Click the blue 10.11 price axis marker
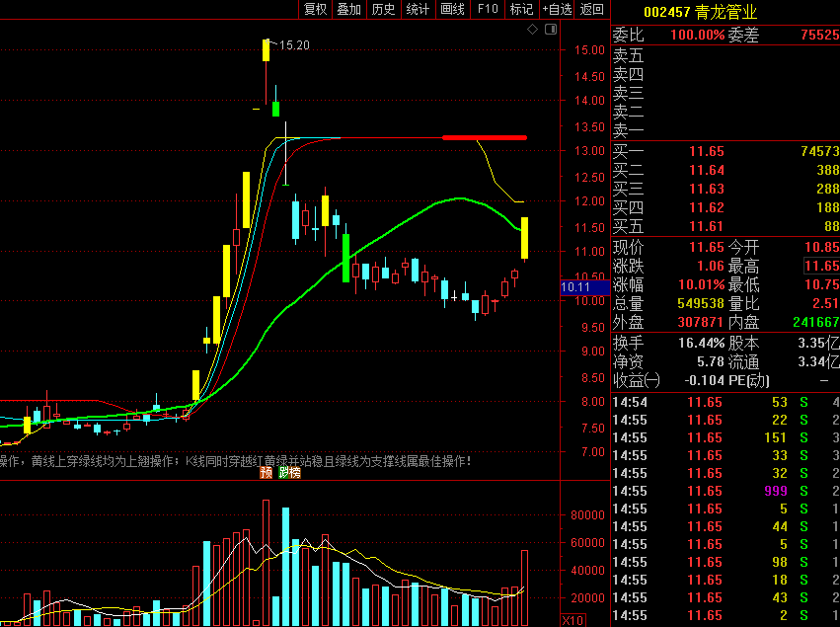Image resolution: width=840 pixels, height=627 pixels. click(585, 287)
